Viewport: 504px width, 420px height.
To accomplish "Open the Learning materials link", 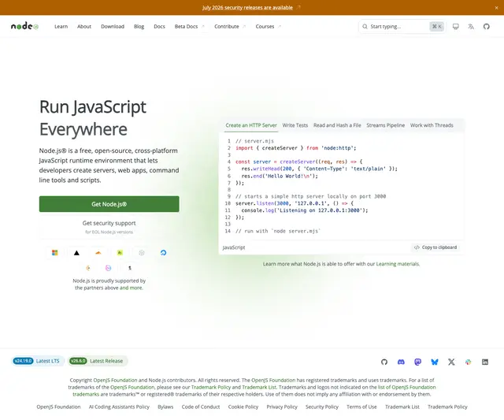I will point(398,264).
